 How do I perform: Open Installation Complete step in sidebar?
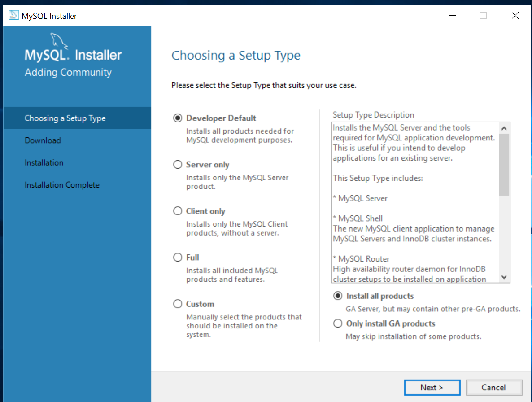pos(62,185)
